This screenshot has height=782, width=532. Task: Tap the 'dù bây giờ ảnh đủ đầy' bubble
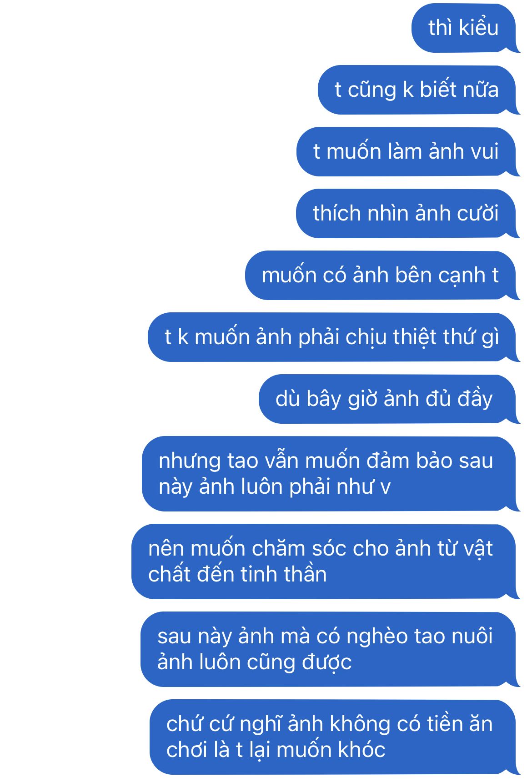pos(388,399)
